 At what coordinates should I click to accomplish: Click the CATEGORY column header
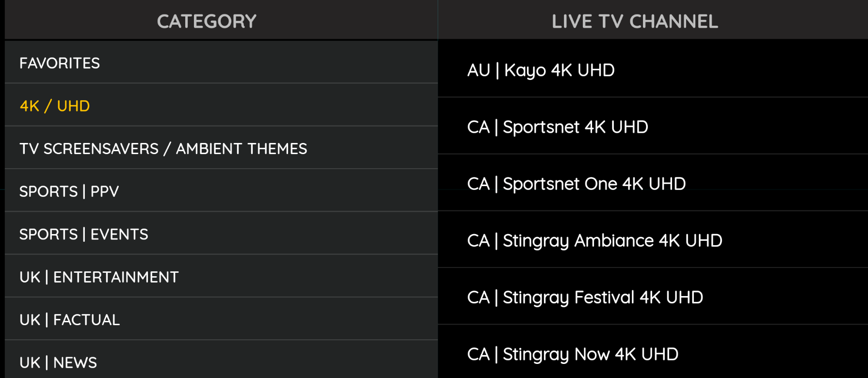pos(207,21)
